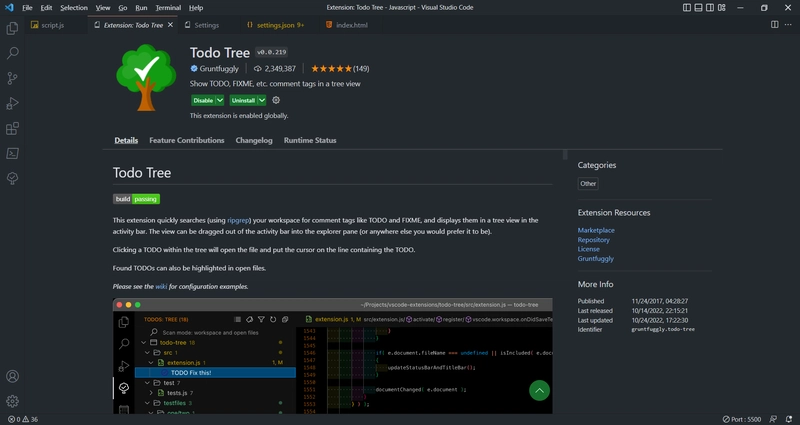This screenshot has width=800, height=425.
Task: Open Source Control view in activity bar
Action: 12,78
